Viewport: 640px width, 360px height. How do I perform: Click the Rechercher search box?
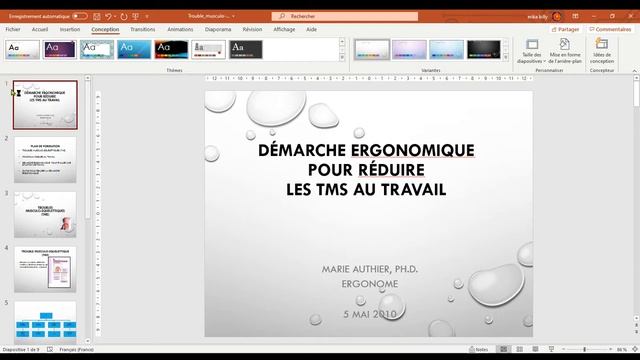click(x=345, y=16)
